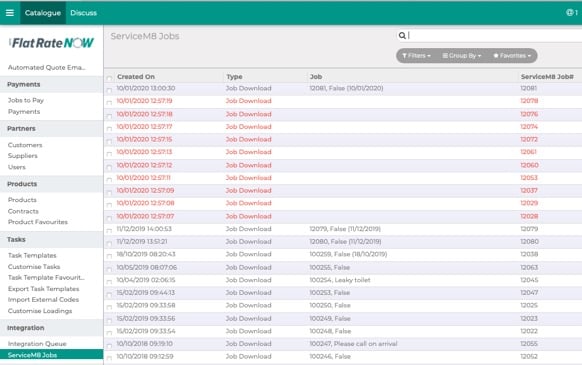Tick checkbox for 18/10/2019 08:20:43 row
This screenshot has width=582, height=365.
click(x=109, y=256)
